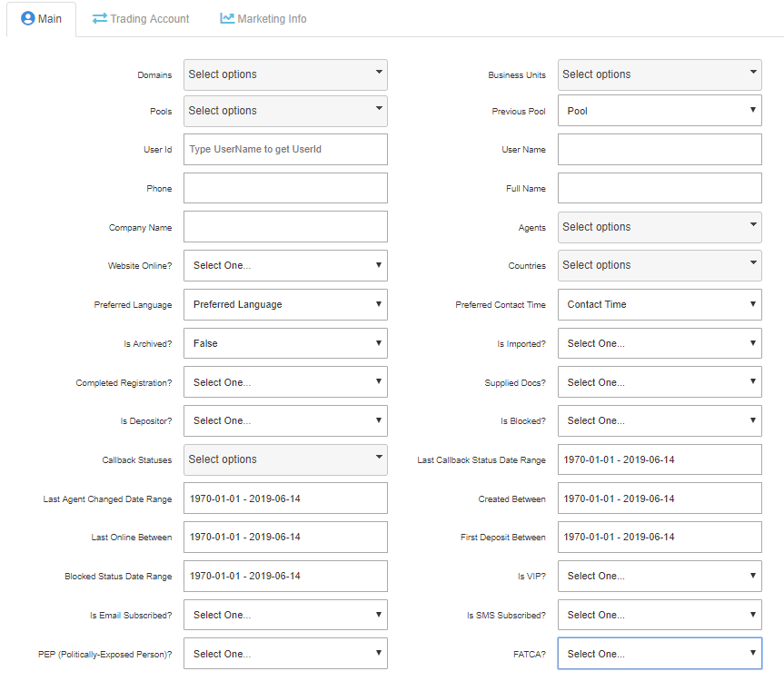Select the Preferred Language combo box

click(285, 304)
